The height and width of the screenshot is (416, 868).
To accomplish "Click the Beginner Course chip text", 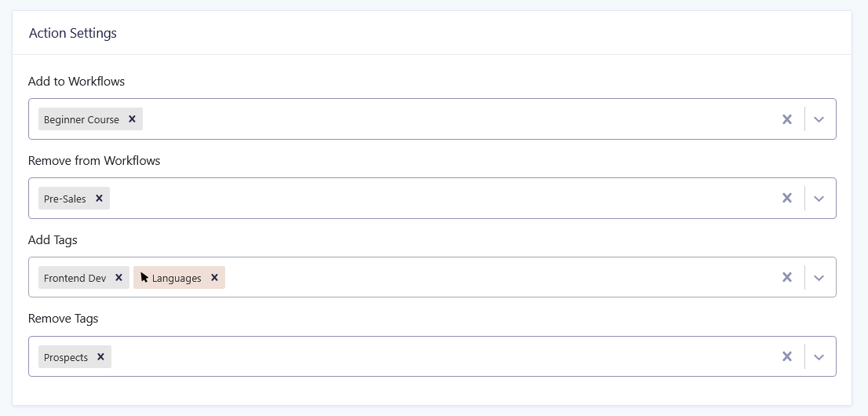I will [82, 119].
